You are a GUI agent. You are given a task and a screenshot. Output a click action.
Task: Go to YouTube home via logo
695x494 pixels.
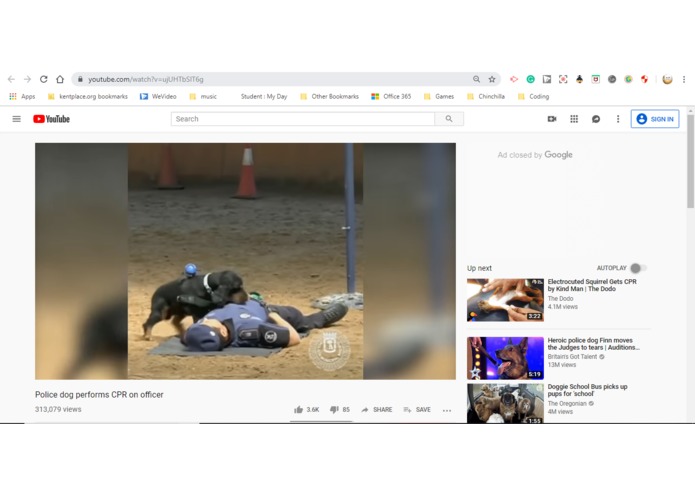51,119
